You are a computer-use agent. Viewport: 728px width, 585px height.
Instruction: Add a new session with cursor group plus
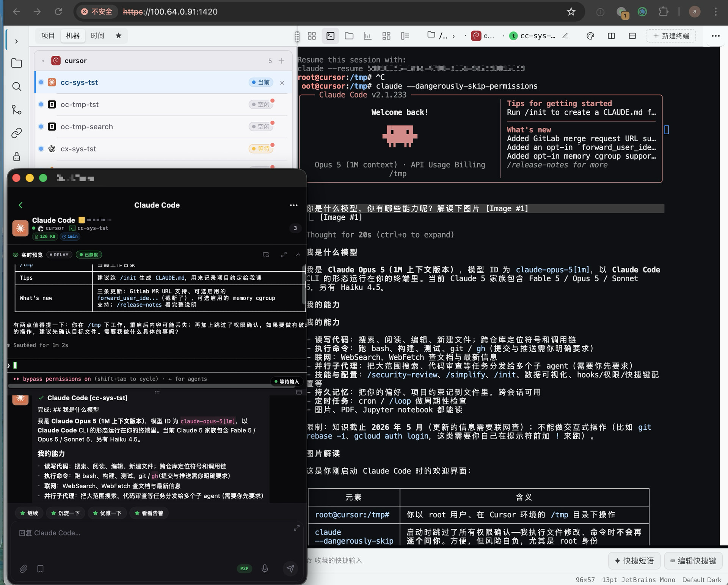[281, 61]
